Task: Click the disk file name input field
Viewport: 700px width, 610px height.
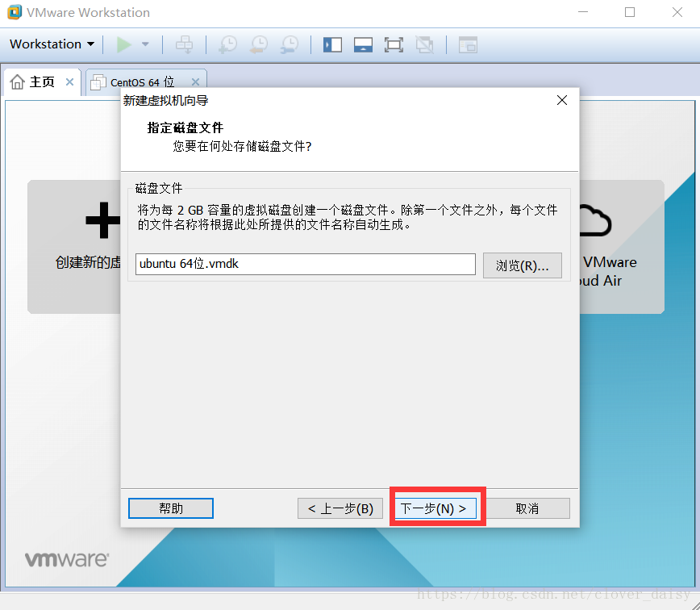Action: [x=306, y=265]
